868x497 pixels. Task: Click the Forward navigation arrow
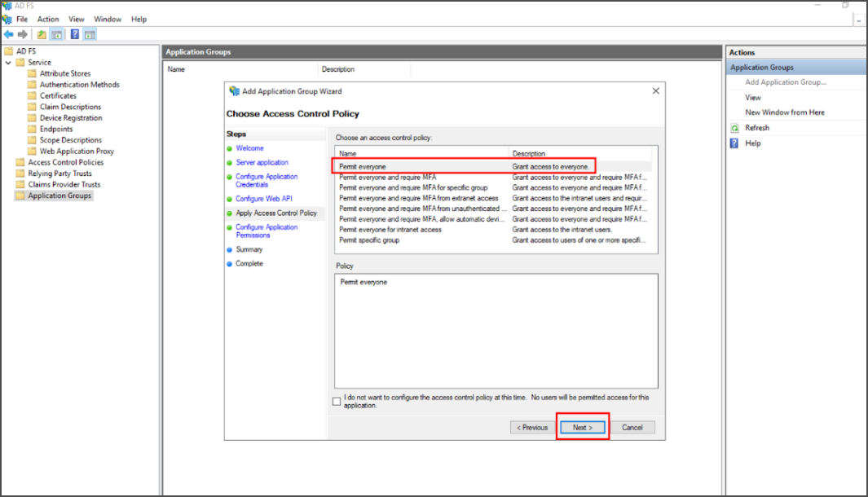click(22, 33)
